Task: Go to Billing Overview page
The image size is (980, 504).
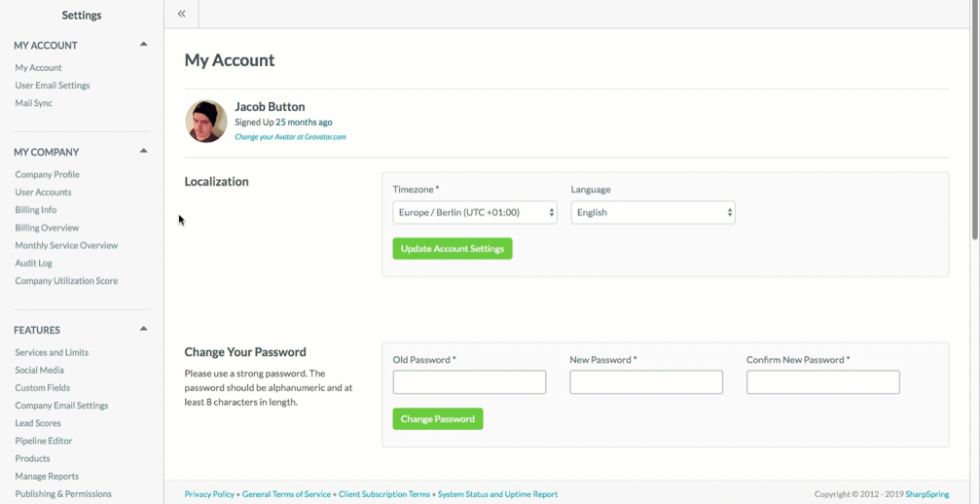Action: pyautogui.click(x=47, y=228)
